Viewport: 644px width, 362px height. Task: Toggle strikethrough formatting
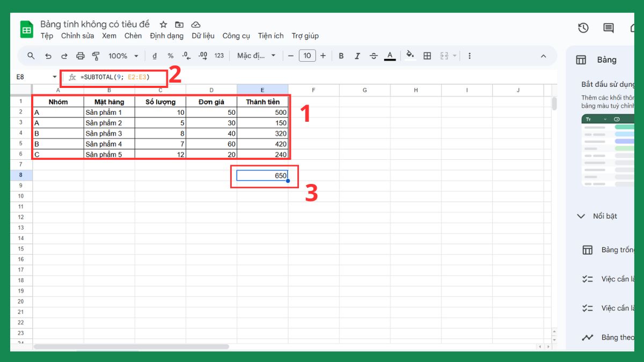pyautogui.click(x=373, y=55)
